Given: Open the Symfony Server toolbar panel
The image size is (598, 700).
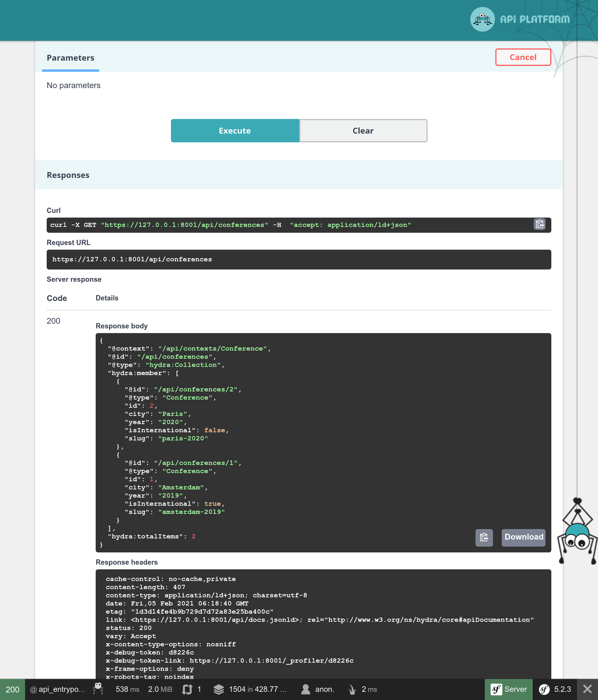Looking at the screenshot, I should (508, 689).
